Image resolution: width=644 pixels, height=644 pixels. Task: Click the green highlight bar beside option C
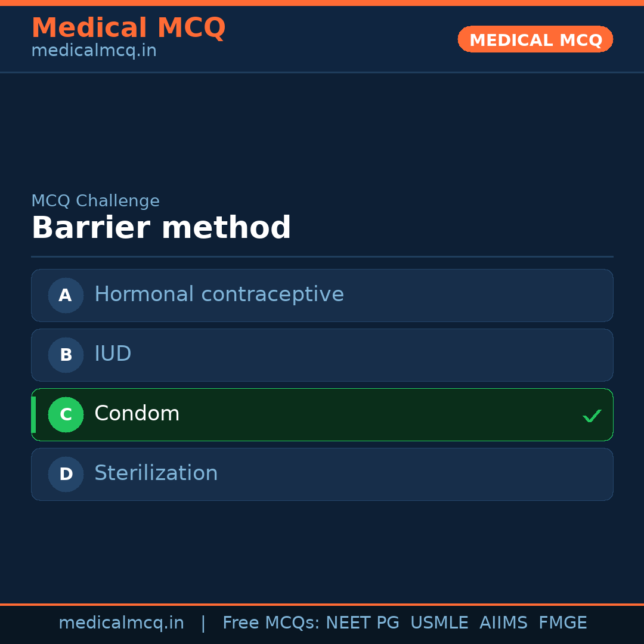point(33,414)
